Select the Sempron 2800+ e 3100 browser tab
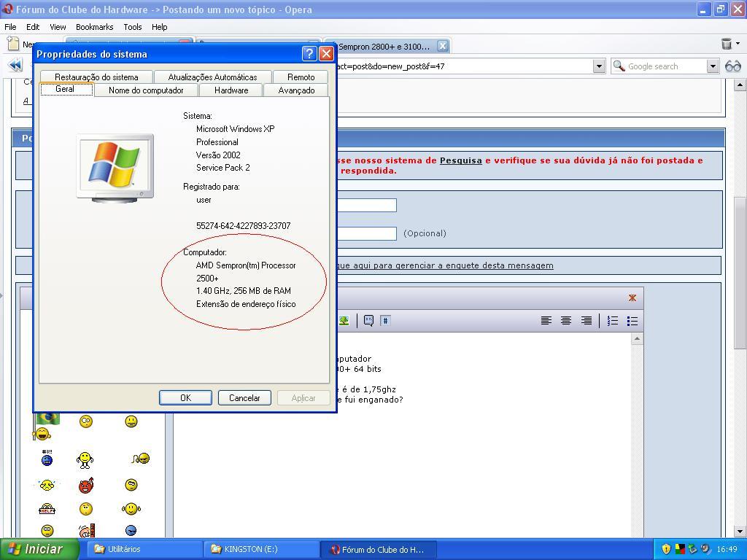 click(x=384, y=46)
